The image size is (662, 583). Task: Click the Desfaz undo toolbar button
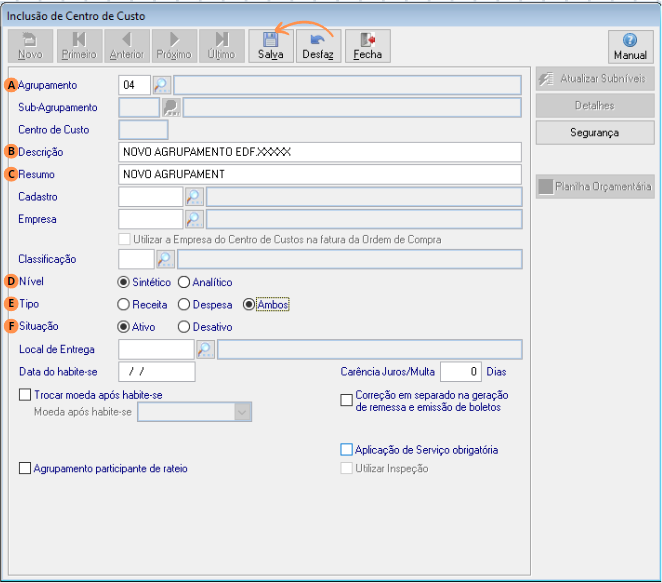point(318,46)
